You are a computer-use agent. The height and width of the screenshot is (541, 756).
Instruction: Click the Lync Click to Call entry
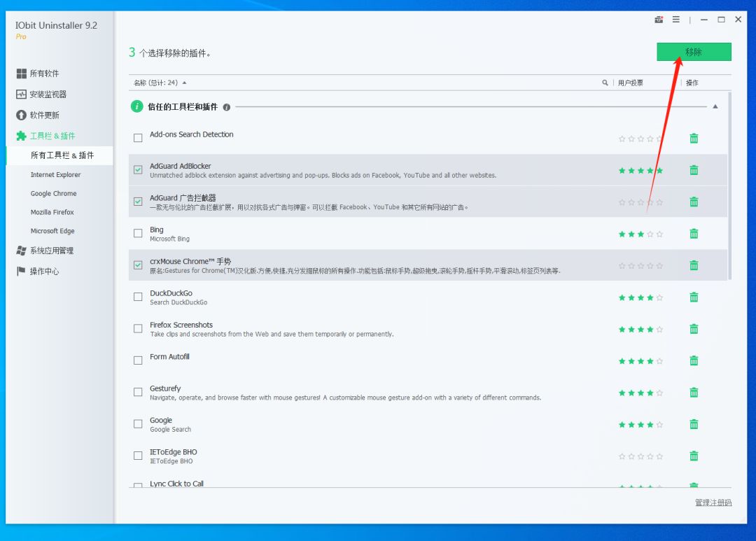(x=176, y=484)
